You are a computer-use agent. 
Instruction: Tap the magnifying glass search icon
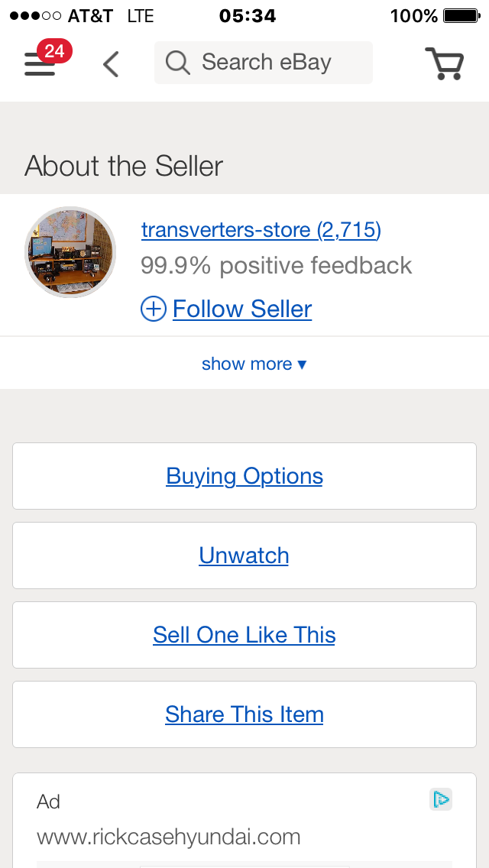[177, 63]
